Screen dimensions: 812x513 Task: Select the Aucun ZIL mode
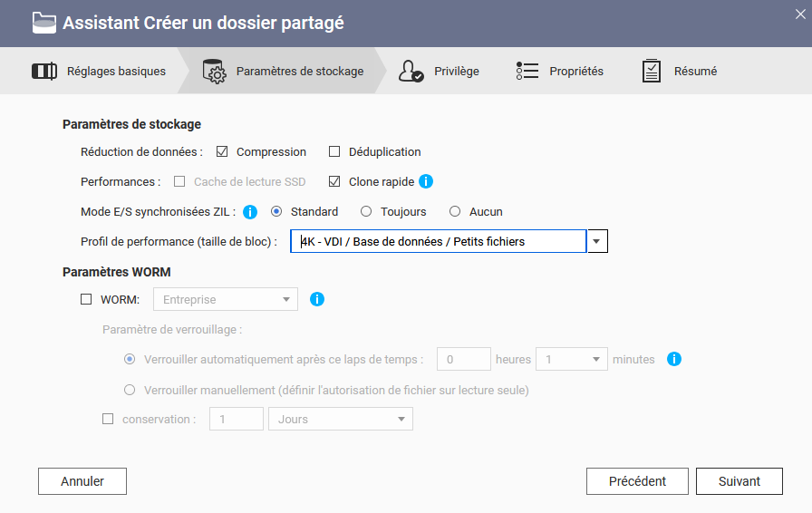click(455, 212)
